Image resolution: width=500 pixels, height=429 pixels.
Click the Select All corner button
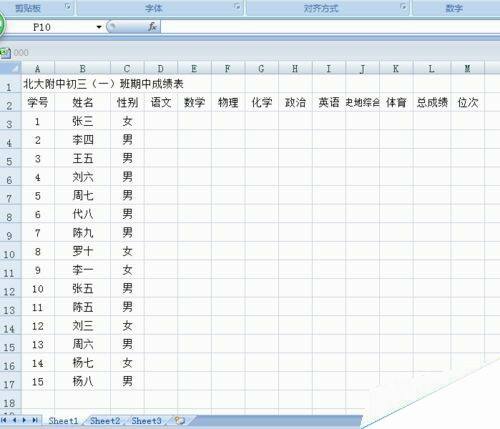point(11,68)
